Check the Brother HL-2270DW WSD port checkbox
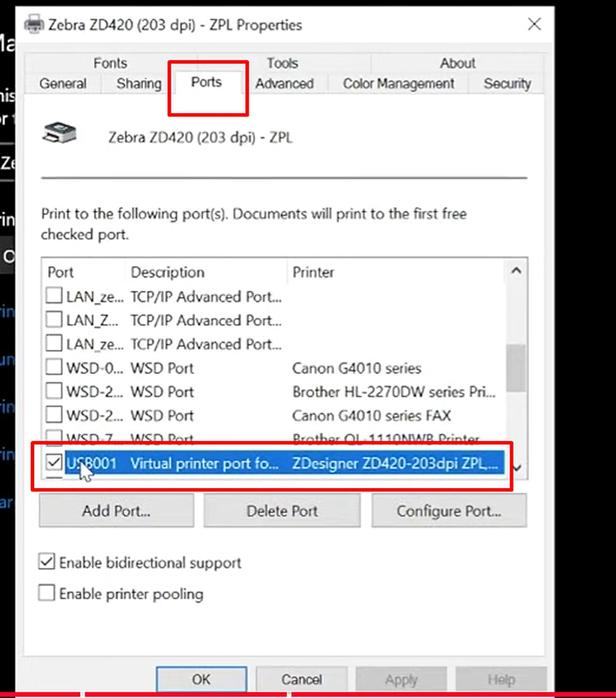The height and width of the screenshot is (698, 616). (54, 390)
